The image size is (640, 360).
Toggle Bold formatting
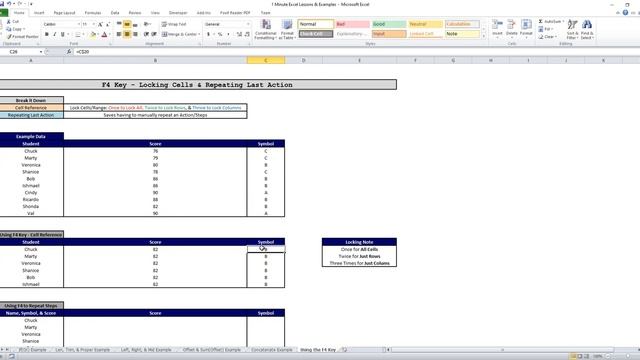click(47, 35)
